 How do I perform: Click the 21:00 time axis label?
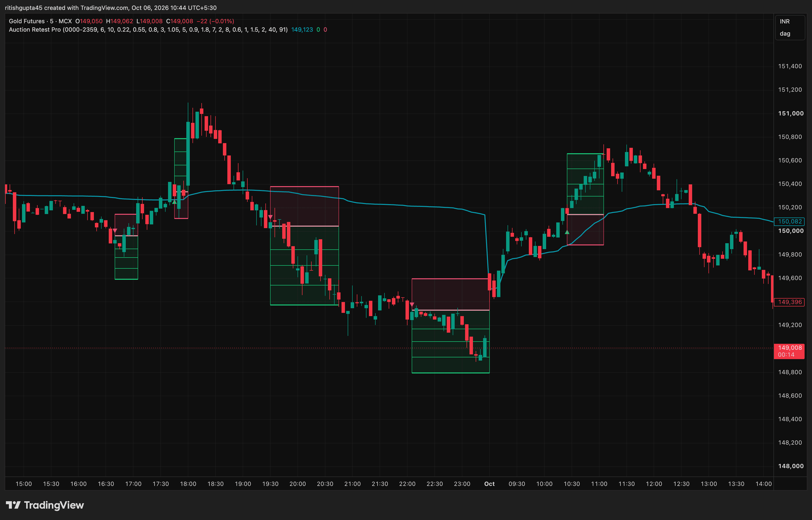point(352,484)
